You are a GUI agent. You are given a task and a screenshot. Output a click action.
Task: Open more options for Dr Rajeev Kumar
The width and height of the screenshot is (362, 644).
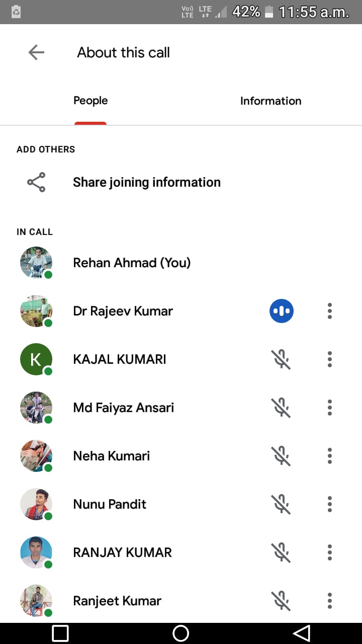(x=330, y=311)
